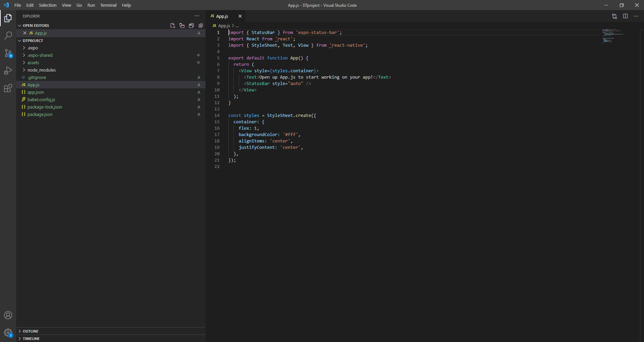Viewport: 644px width, 342px height.
Task: Click 'expo-status-bar' string on line 1
Action: 317,32
